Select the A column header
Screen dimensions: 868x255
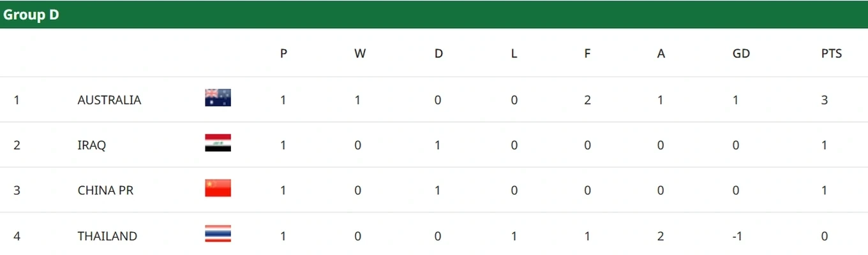point(661,54)
